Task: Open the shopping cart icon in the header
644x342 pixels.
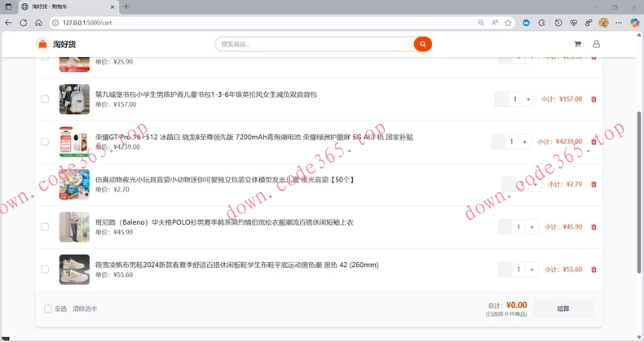Action: click(x=577, y=44)
